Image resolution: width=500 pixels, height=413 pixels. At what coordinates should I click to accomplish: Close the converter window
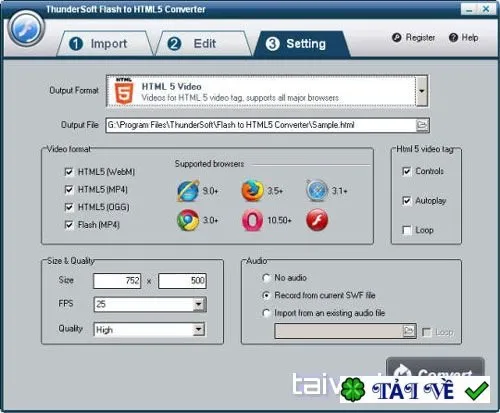tap(486, 9)
